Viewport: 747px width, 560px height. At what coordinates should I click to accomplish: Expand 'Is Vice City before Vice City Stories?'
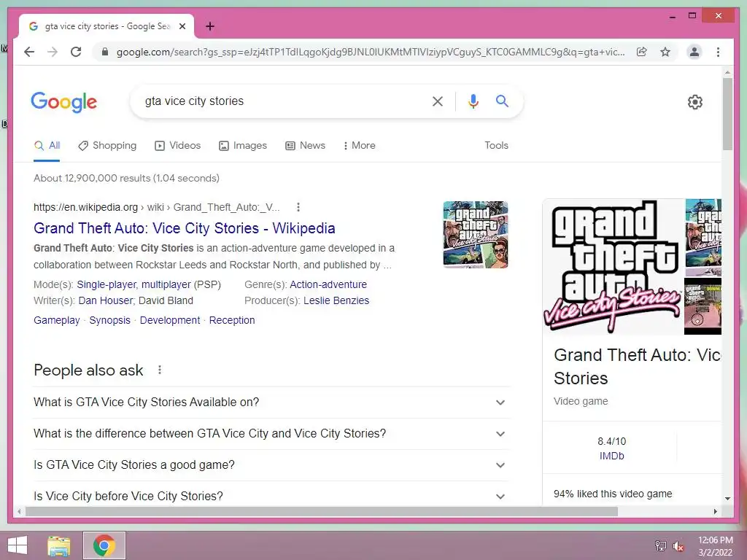271,496
